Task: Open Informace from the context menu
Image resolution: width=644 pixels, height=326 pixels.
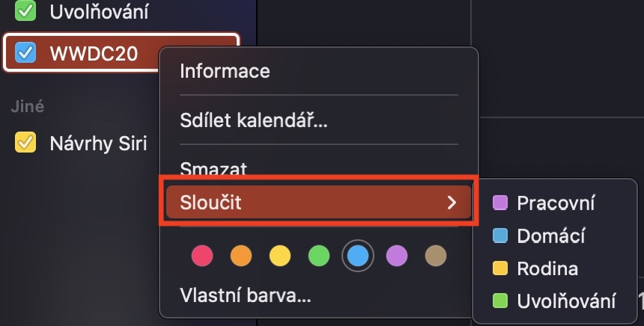Action: (x=225, y=71)
